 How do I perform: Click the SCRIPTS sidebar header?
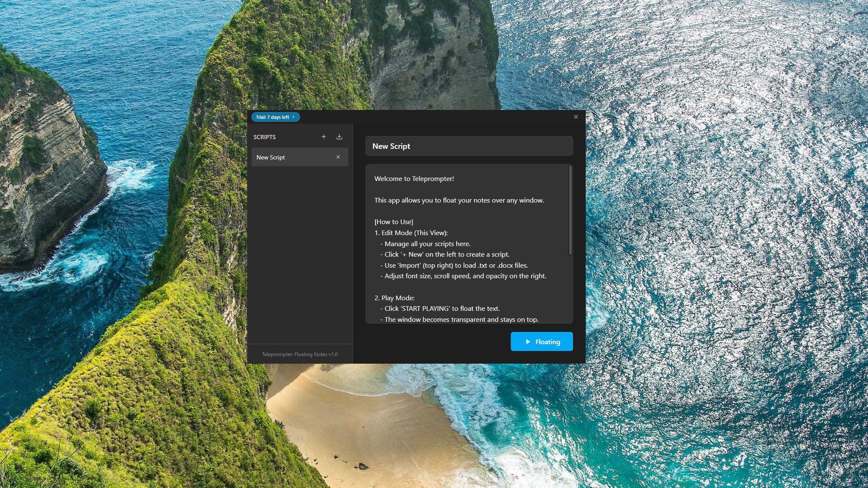coord(265,137)
